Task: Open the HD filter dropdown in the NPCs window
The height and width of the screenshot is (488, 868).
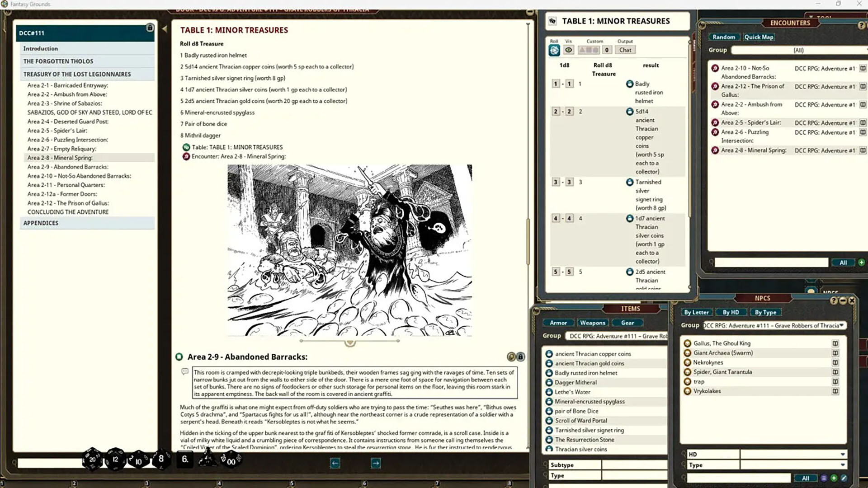Action: point(793,454)
